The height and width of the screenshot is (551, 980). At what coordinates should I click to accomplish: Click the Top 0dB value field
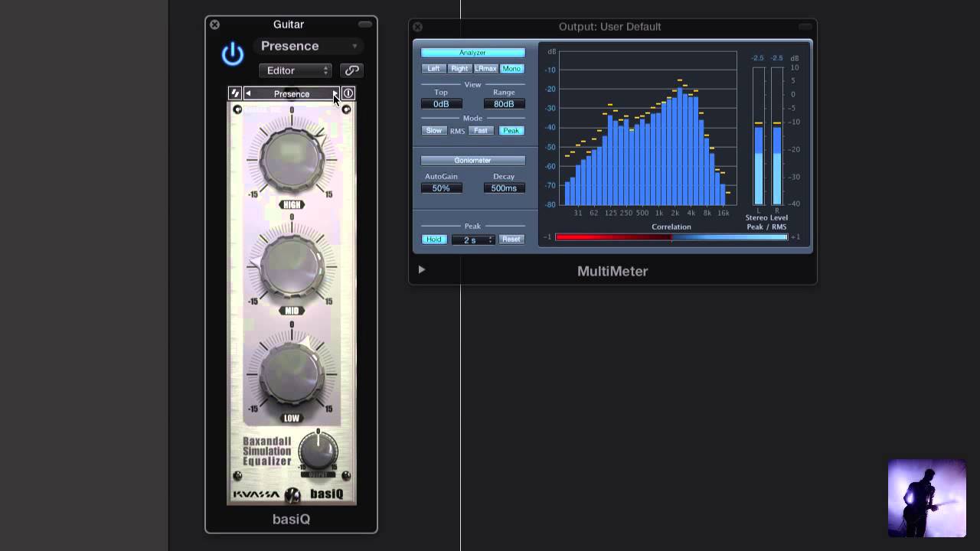click(442, 104)
